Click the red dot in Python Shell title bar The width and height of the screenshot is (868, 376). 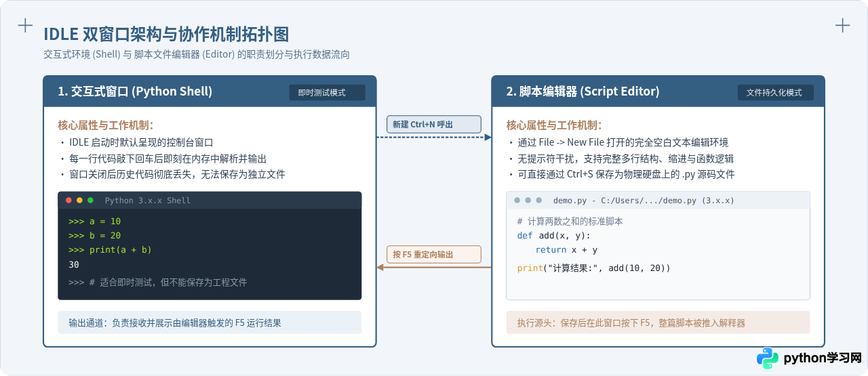pyautogui.click(x=68, y=201)
